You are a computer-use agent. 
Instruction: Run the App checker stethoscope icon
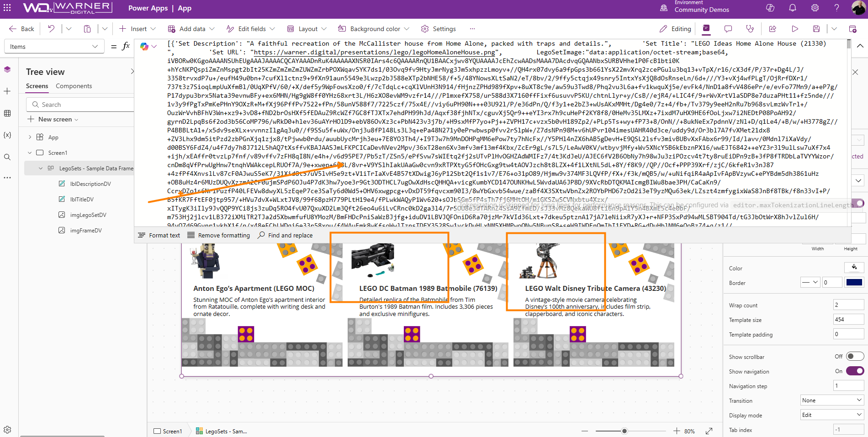(x=750, y=29)
